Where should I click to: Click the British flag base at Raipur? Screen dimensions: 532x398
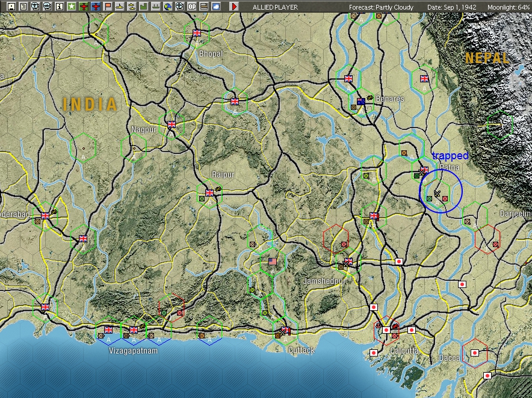point(209,193)
